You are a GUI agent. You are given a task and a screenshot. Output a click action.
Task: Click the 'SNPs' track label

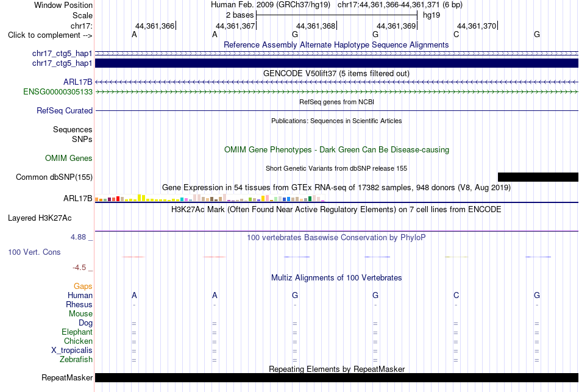82,139
